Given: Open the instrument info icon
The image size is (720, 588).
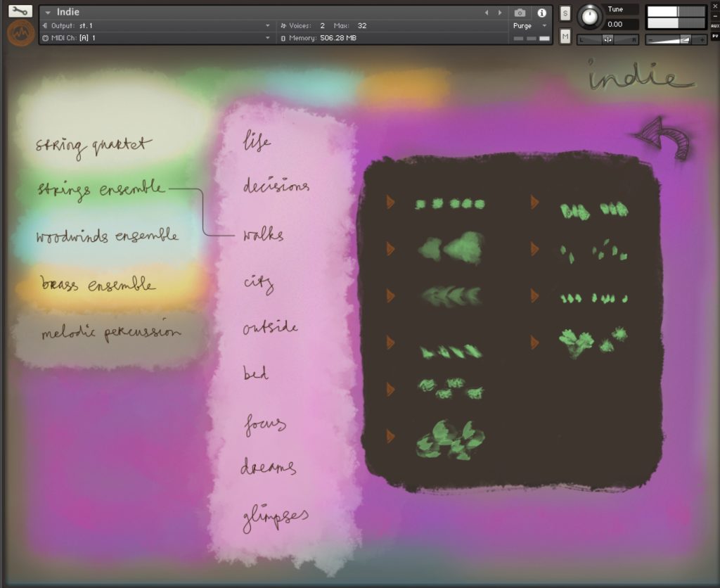Looking at the screenshot, I should coord(542,13).
